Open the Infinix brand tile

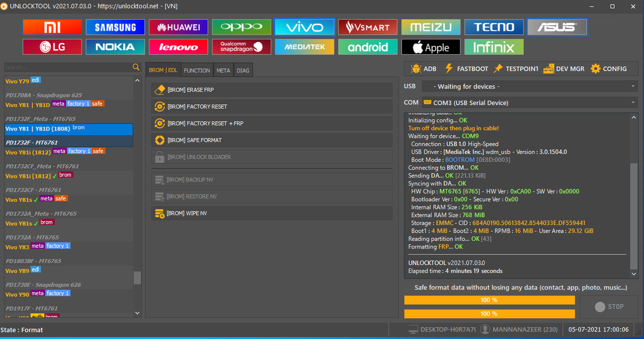tap(494, 47)
